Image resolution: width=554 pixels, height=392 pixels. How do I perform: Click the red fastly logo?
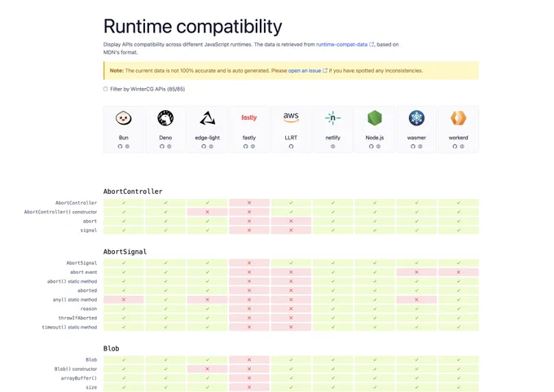(x=249, y=117)
